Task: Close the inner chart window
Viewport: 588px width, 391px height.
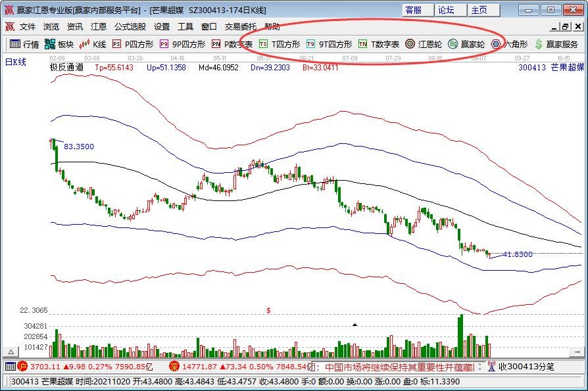Action: pyautogui.click(x=578, y=26)
